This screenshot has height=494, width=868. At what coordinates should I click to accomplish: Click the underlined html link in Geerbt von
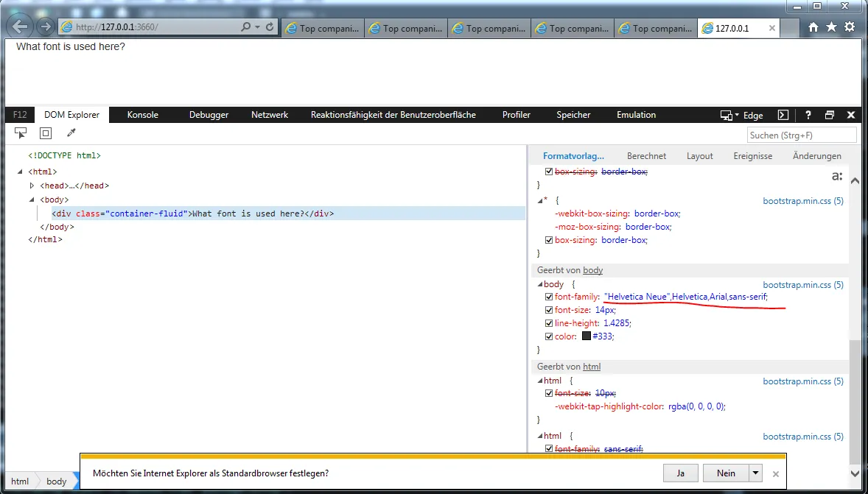point(592,367)
